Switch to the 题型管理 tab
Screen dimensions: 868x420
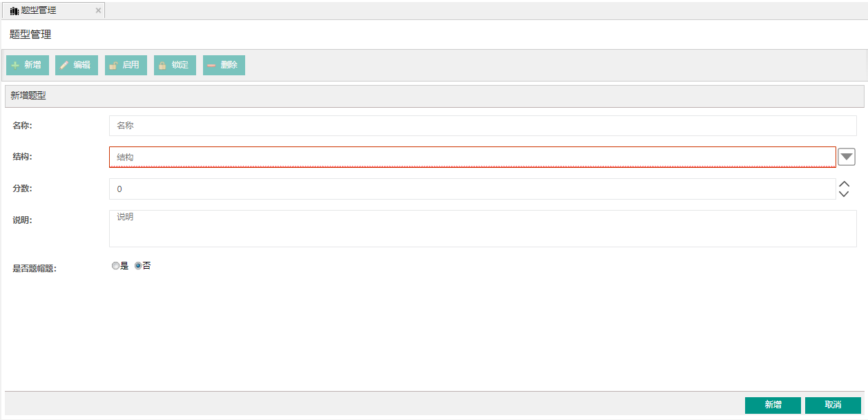(x=39, y=11)
